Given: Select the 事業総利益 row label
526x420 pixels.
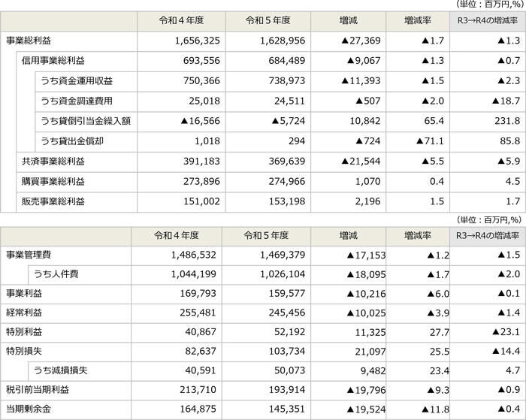Looking at the screenshot, I should point(29,41).
